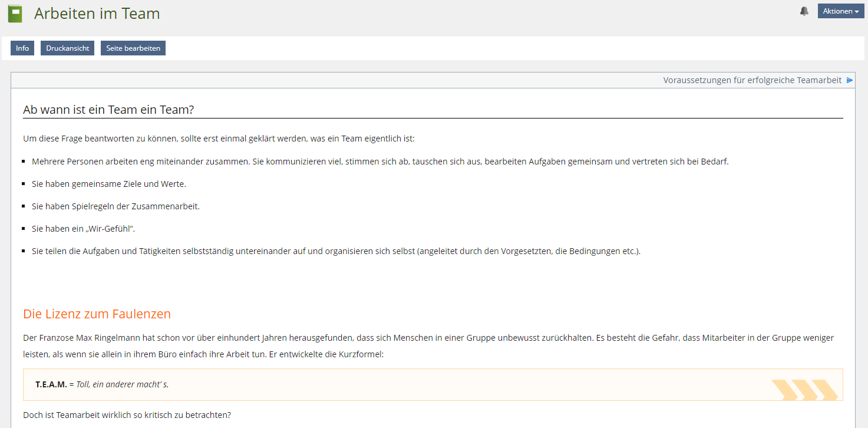Click the blue forward arrow beside the navigation link
Image resolution: width=868 pixels, height=428 pixels.
click(850, 80)
